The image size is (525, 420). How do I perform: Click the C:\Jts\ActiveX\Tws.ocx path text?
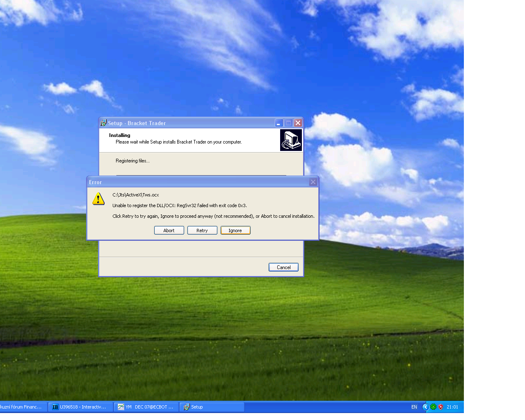[x=136, y=195]
